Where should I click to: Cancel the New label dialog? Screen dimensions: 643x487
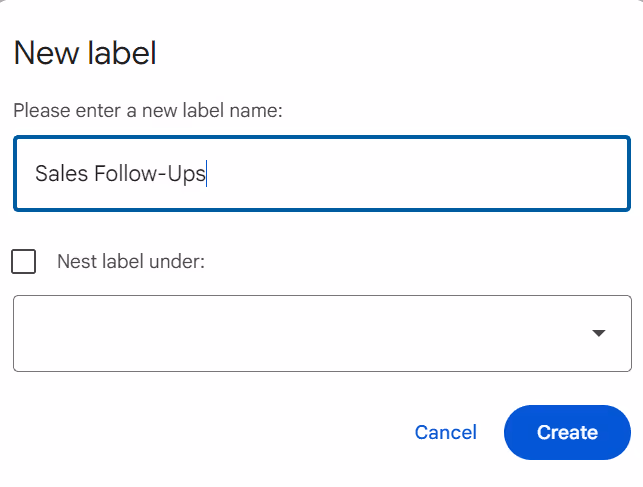[445, 433]
